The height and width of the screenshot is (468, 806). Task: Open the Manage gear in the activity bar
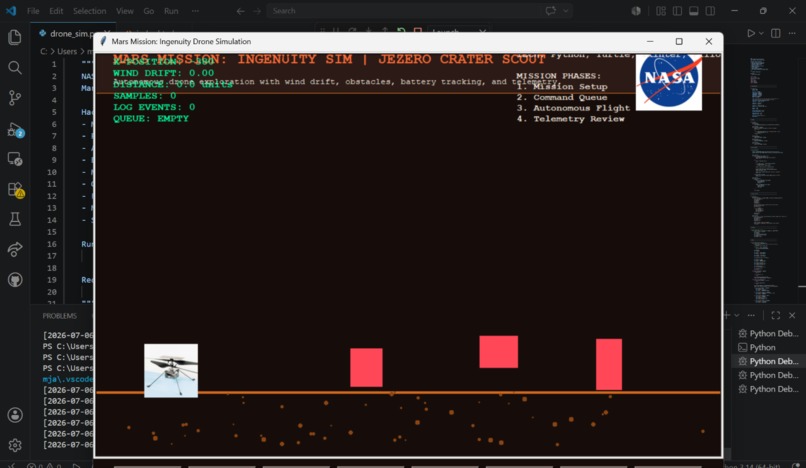15,445
